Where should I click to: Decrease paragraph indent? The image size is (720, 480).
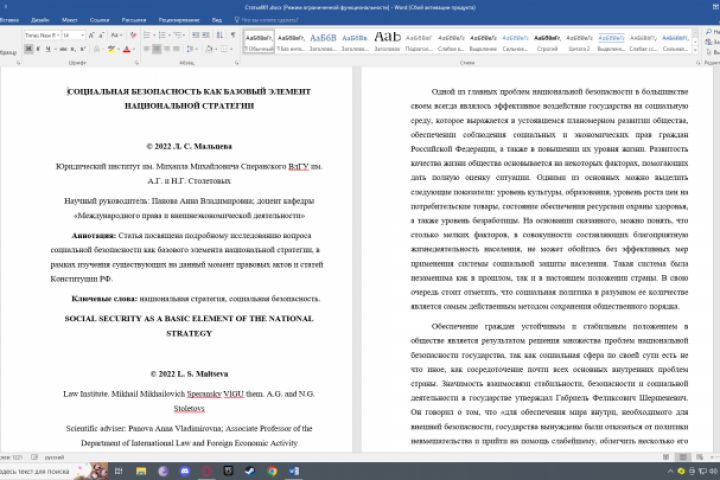[x=196, y=35]
